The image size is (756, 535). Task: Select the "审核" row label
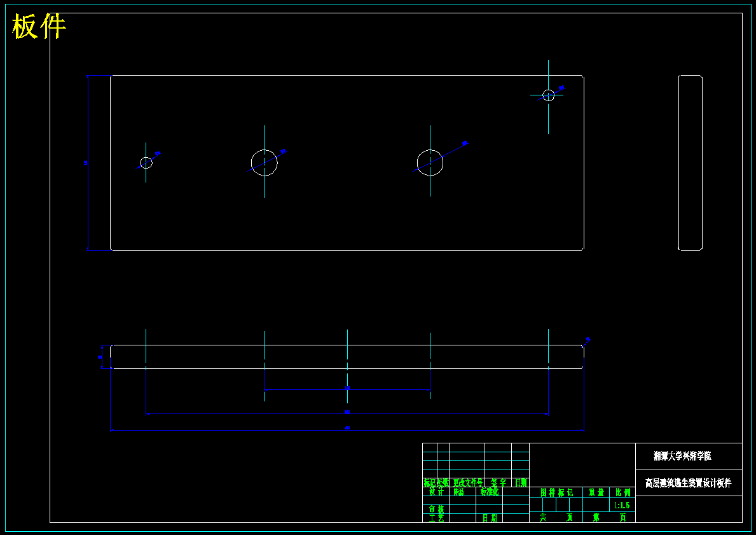point(436,510)
